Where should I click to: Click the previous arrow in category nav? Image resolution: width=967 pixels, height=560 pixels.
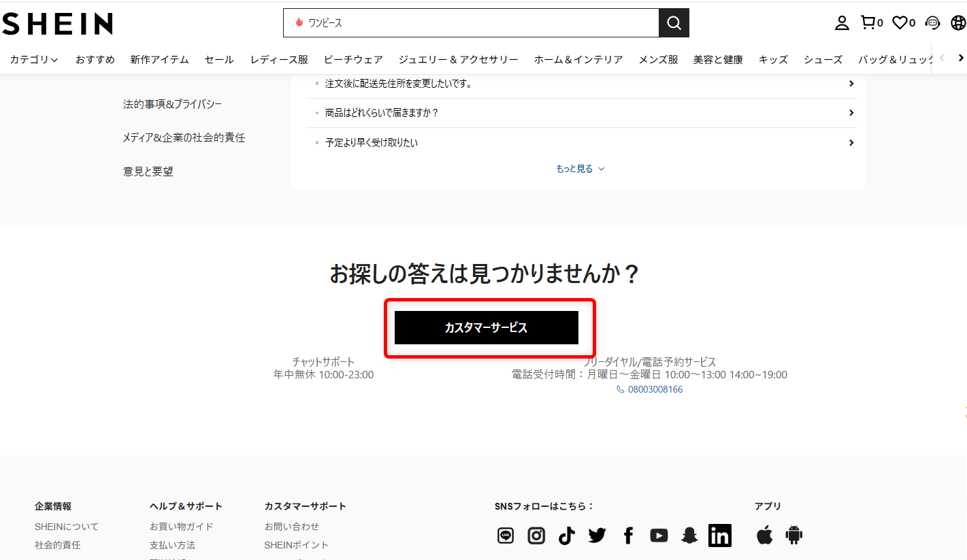(942, 59)
